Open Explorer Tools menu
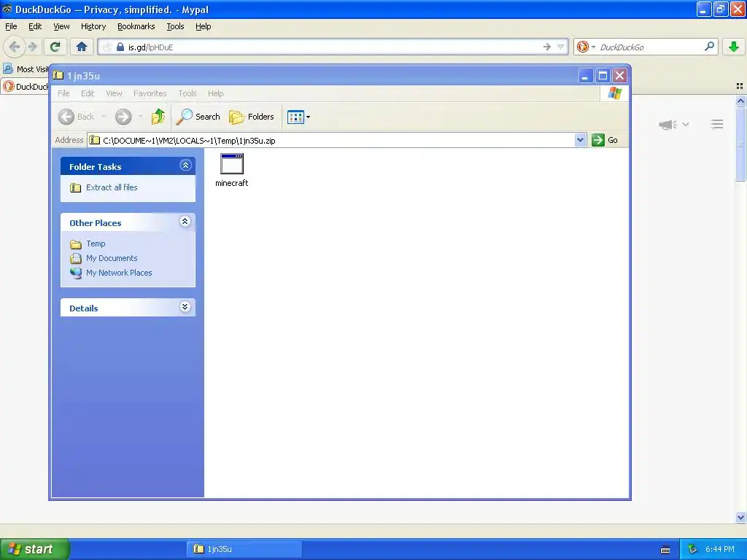 (187, 93)
